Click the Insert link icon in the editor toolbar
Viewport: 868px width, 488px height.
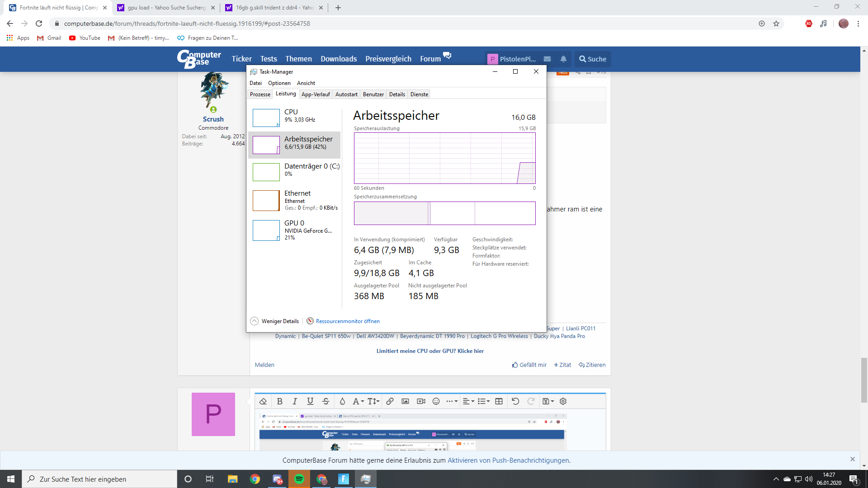389,401
